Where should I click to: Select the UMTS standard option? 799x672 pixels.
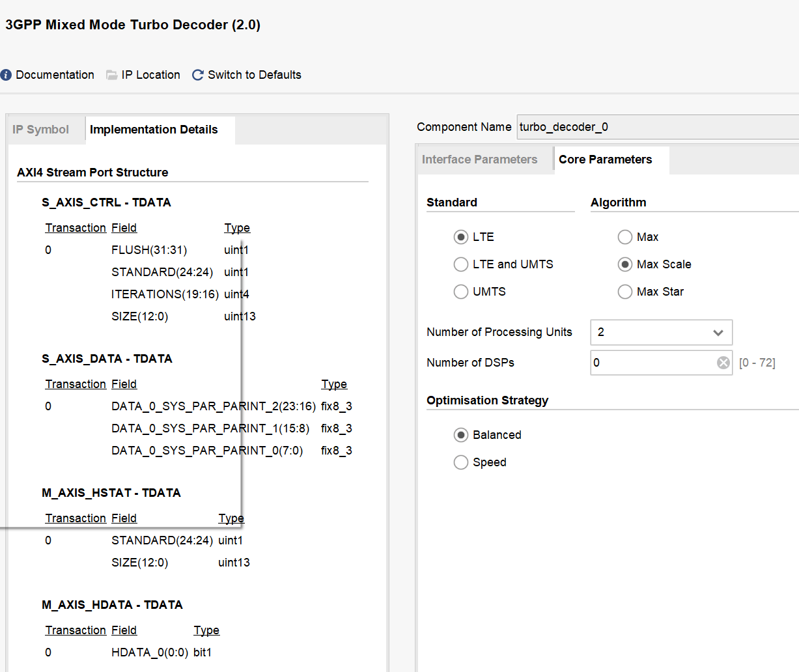[x=461, y=292]
